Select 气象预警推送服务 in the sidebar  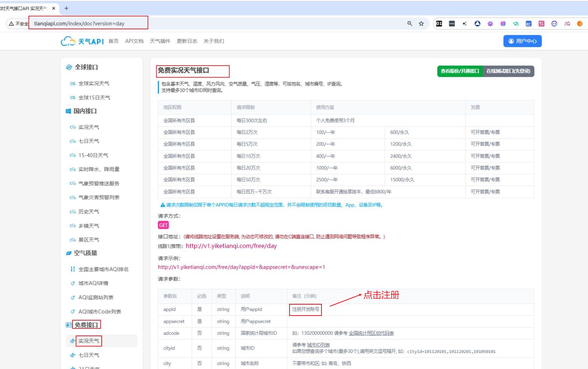pos(99,183)
